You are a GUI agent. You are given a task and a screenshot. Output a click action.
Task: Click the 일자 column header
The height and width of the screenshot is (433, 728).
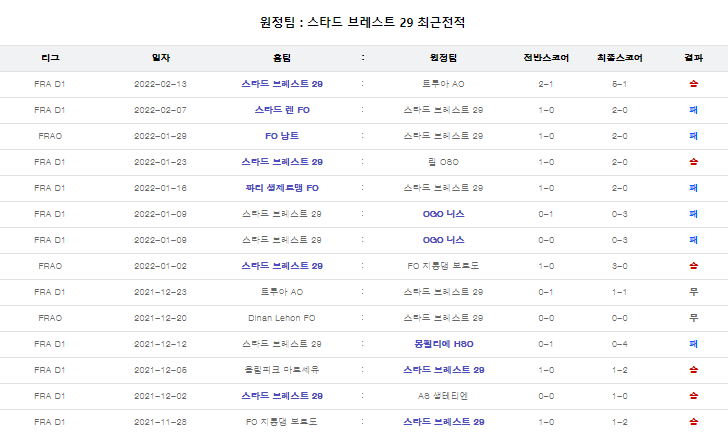pyautogui.click(x=161, y=58)
